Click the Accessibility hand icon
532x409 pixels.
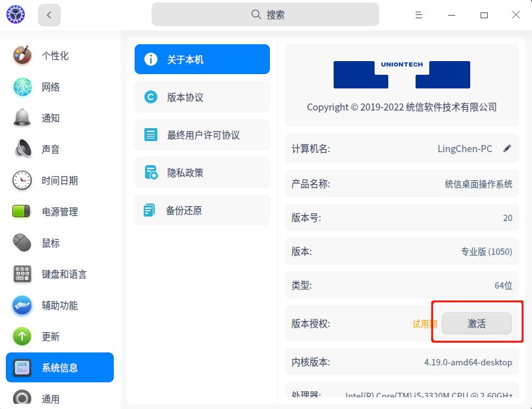22,305
